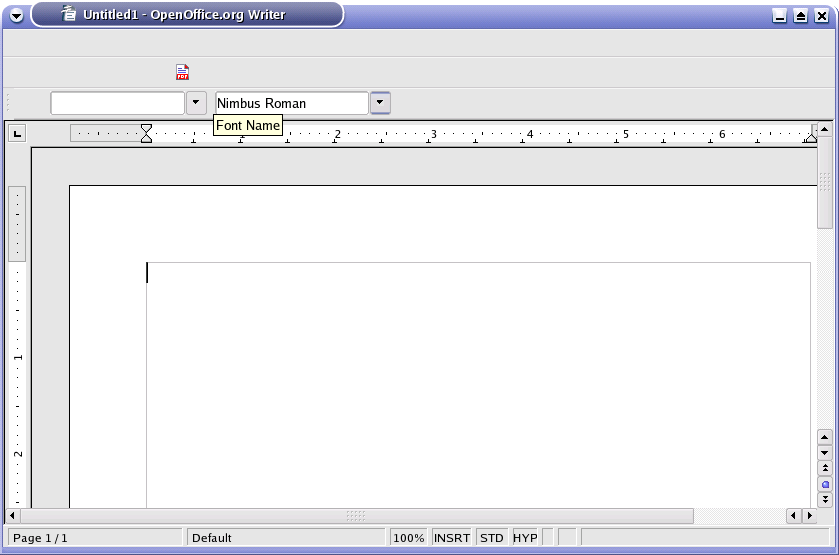Screen dimensions: 839x555
Task: Click the vertical scrollbar down arrow
Action: (x=825, y=452)
